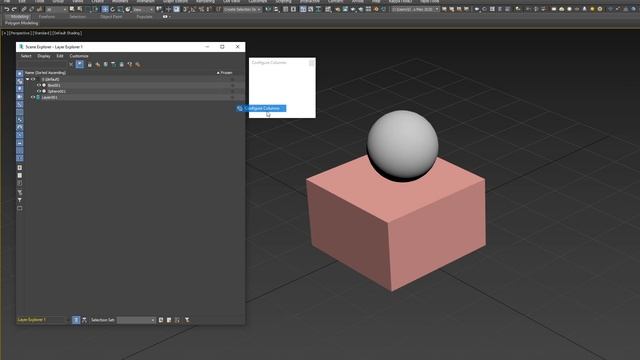This screenshot has width=640, height=360.
Task: Click the Standard viewport label
Action: tap(42, 33)
